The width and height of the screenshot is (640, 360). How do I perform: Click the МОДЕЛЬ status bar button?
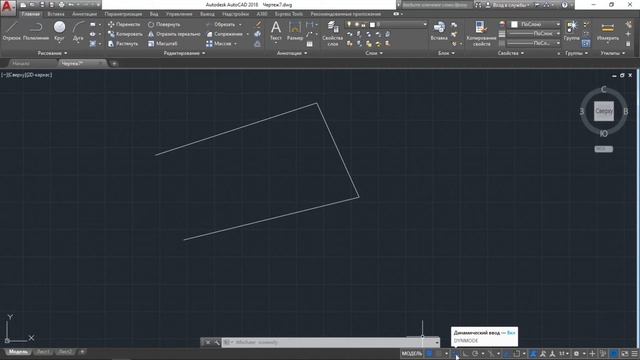(x=412, y=353)
